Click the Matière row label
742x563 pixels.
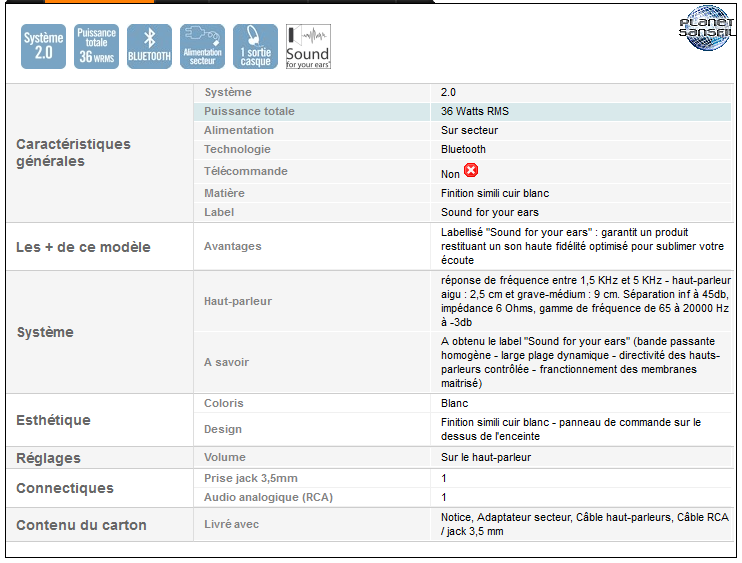pyautogui.click(x=224, y=193)
